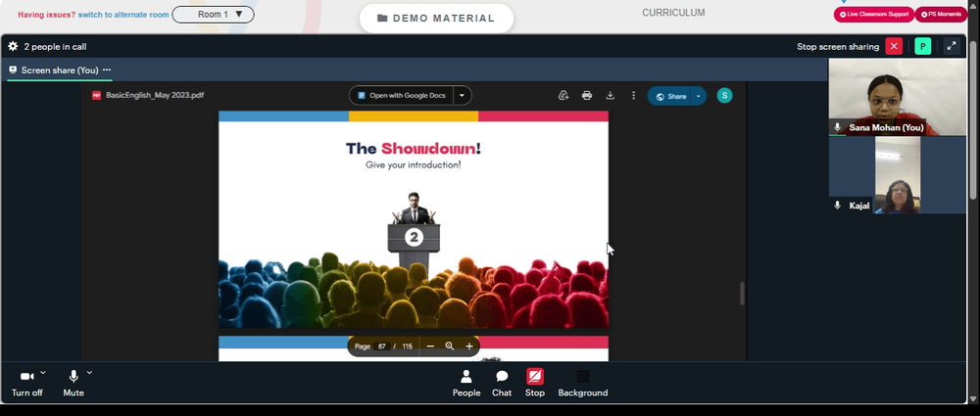Open the People panel
The image size is (980, 416).
(466, 383)
